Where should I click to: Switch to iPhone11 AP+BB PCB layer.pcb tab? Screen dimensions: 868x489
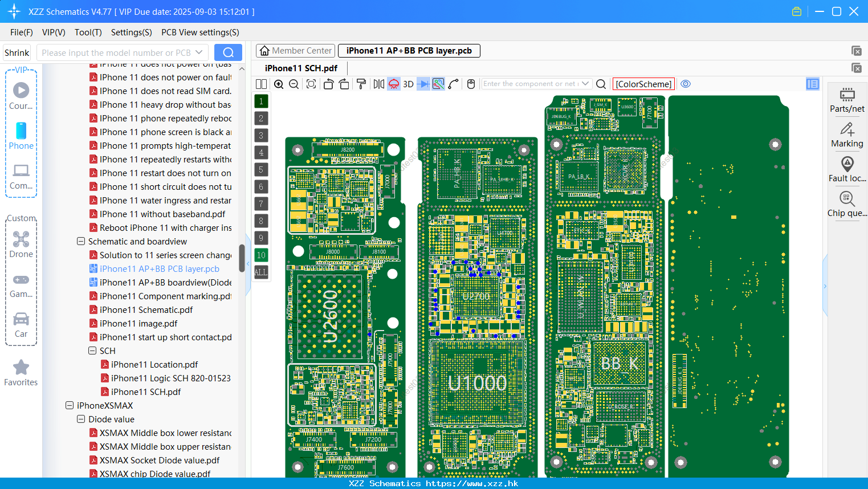click(409, 51)
